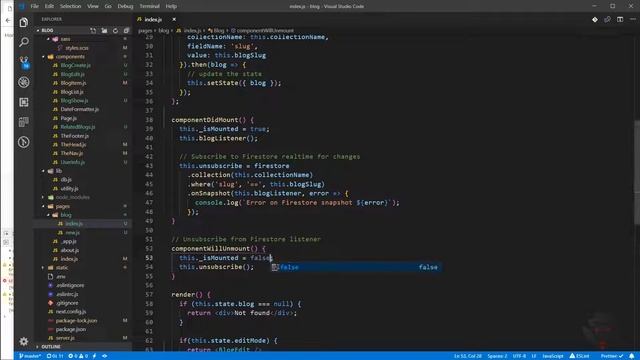Accept the 'false' autocomplete suggestion
This screenshot has height=360, width=640.
[x=356, y=267]
